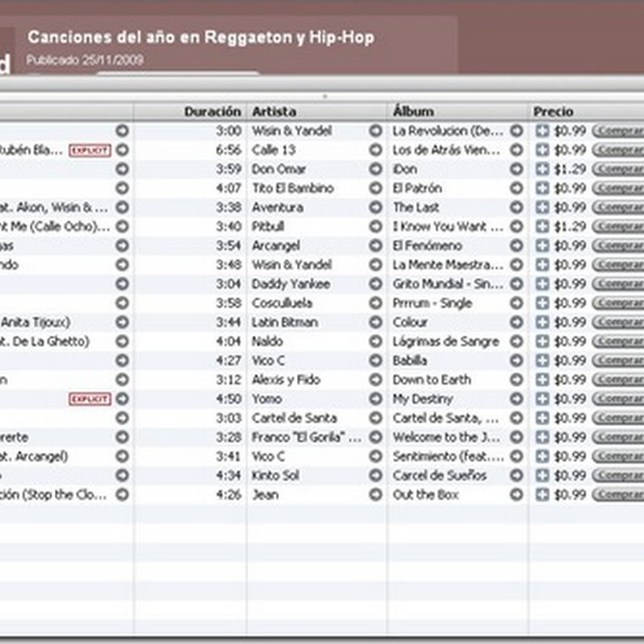
Task: Click plus add icon in Aventura row
Action: (542, 208)
